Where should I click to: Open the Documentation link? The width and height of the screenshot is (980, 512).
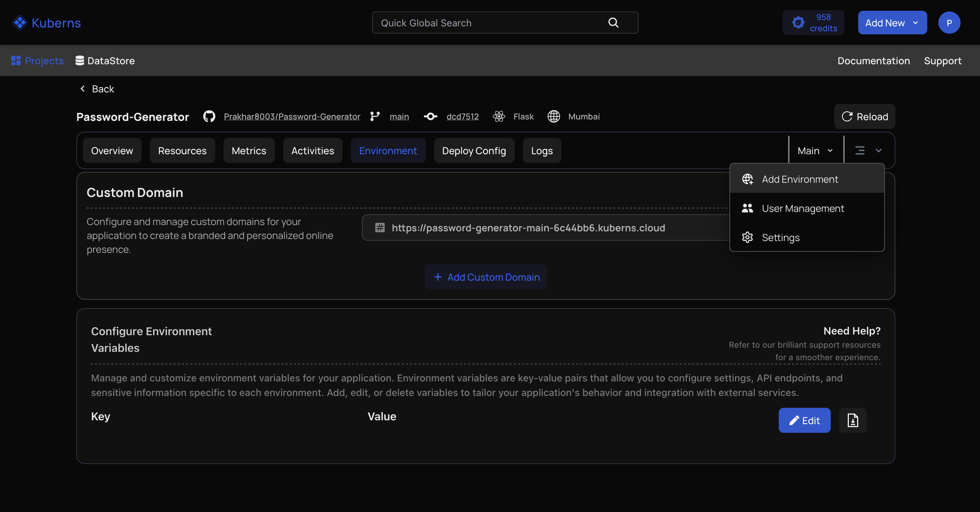(x=873, y=60)
